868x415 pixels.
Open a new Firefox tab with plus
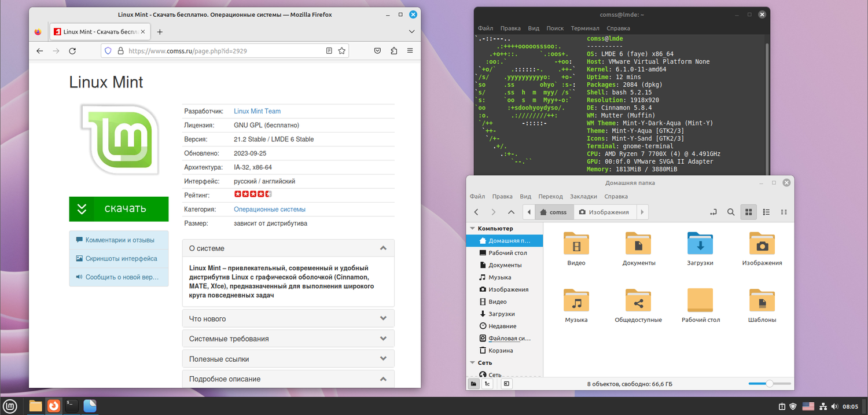pos(160,32)
